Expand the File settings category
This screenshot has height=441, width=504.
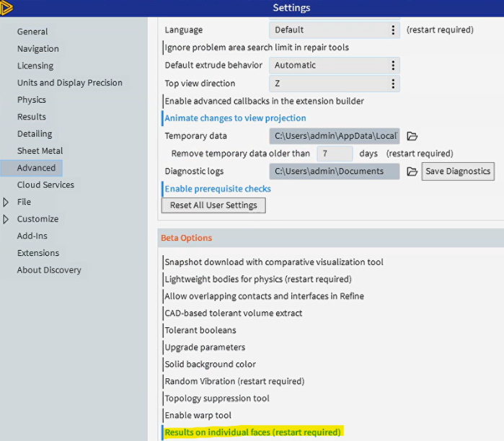point(6,202)
